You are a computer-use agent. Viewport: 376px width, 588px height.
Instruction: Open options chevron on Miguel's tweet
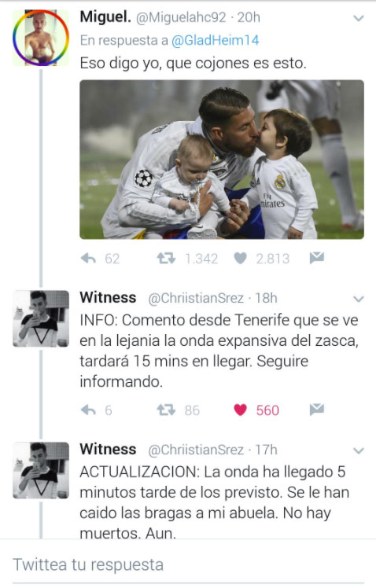tap(359, 18)
